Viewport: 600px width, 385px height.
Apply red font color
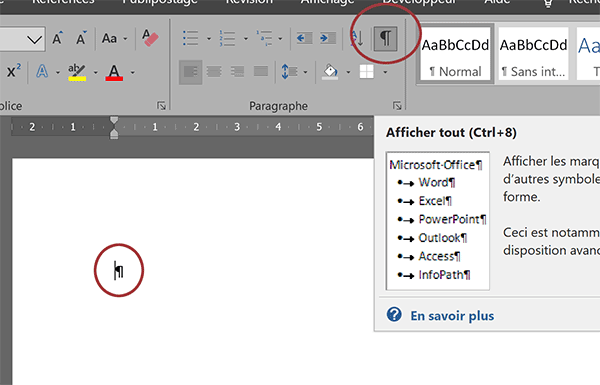114,72
